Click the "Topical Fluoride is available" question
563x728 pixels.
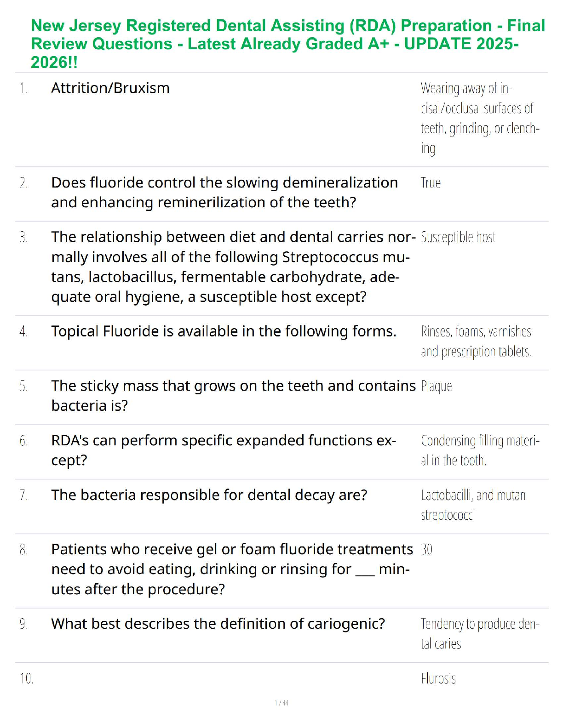pos(224,331)
